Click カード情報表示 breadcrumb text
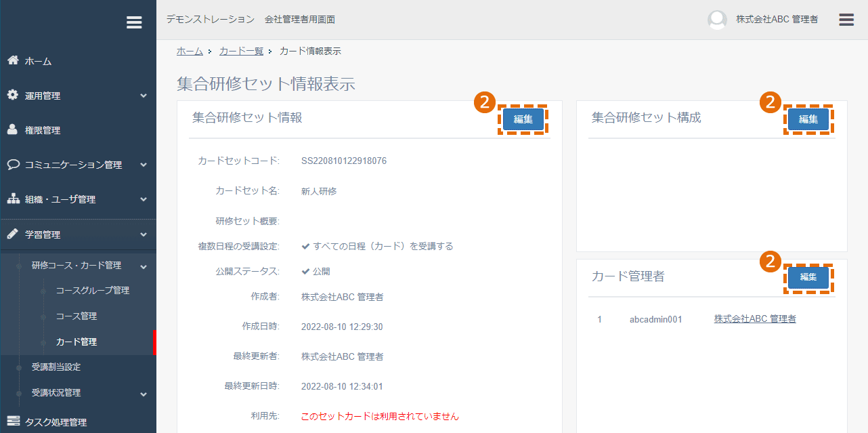 (x=310, y=51)
